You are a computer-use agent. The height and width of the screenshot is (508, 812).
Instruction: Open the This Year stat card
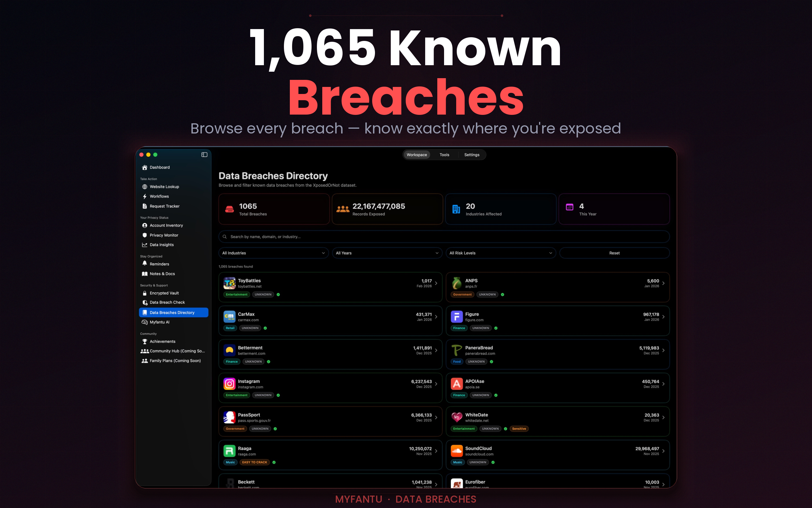coord(614,209)
